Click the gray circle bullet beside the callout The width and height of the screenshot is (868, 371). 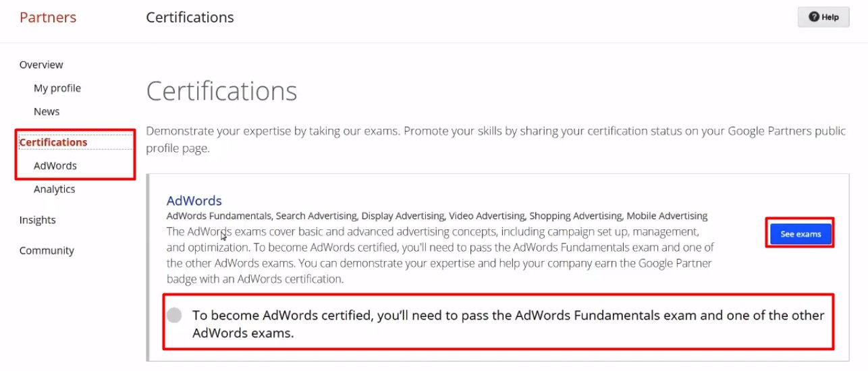click(x=174, y=315)
